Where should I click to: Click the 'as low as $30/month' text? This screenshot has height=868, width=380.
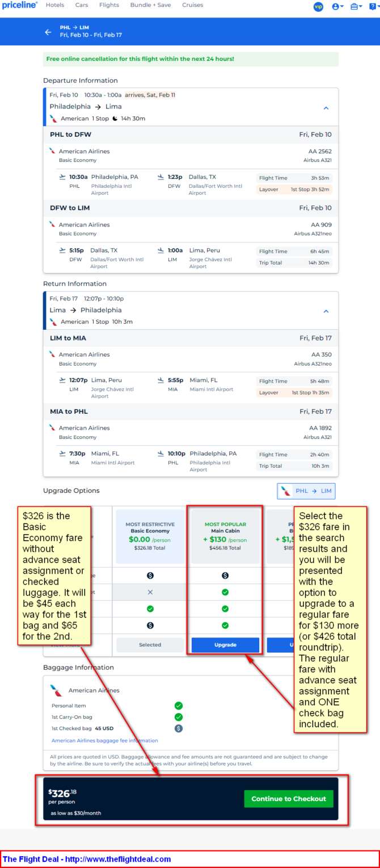click(76, 813)
